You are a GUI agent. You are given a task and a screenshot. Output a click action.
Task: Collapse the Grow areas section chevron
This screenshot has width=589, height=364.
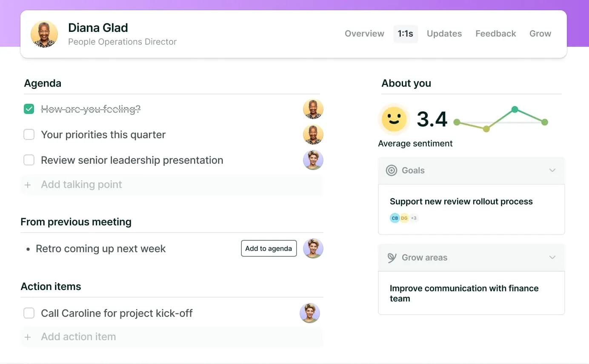pyautogui.click(x=552, y=258)
